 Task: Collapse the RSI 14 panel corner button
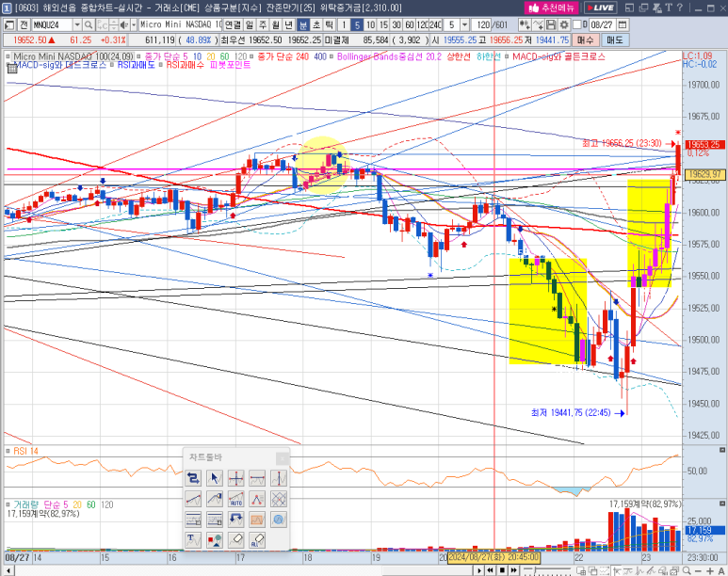coord(722,450)
